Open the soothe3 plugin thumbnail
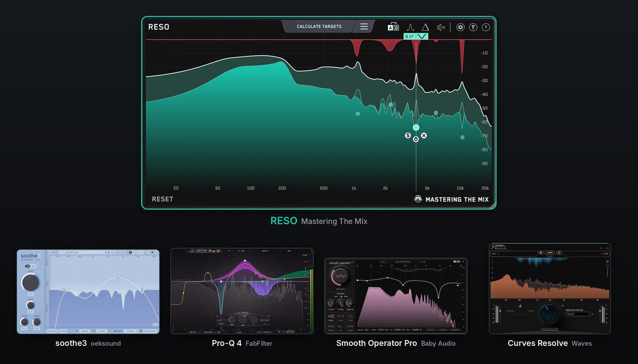Screen dimensions: 638x364 (x=88, y=292)
